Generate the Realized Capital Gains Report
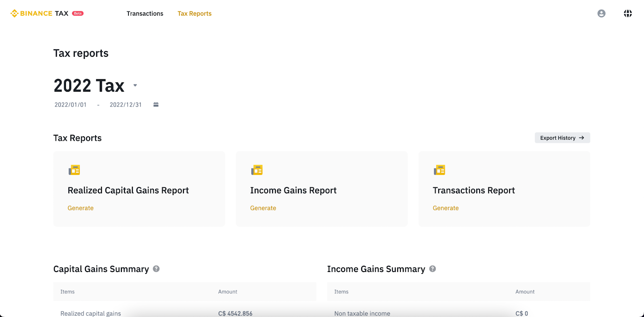Image resolution: width=644 pixels, height=317 pixels. pos(80,208)
